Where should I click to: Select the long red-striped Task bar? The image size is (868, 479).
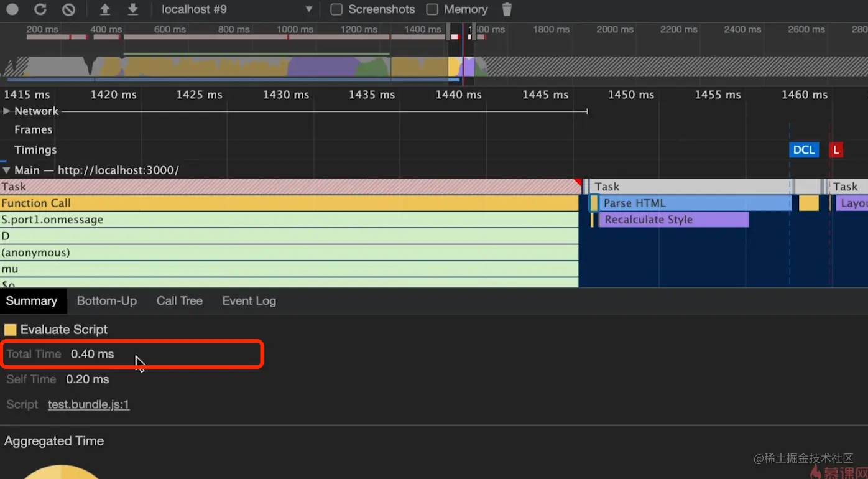(290, 187)
